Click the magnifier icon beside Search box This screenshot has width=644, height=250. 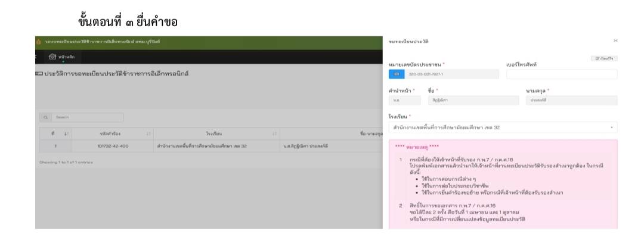45,117
